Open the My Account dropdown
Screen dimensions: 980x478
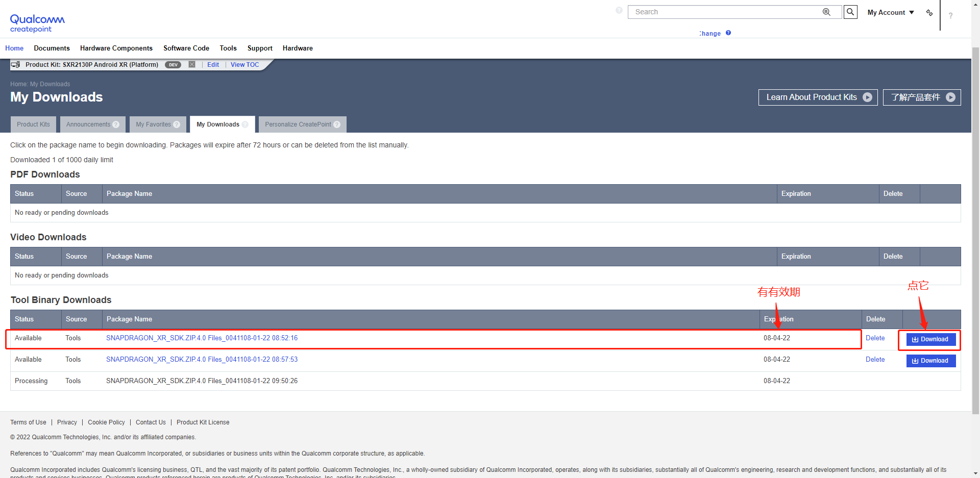(x=891, y=12)
